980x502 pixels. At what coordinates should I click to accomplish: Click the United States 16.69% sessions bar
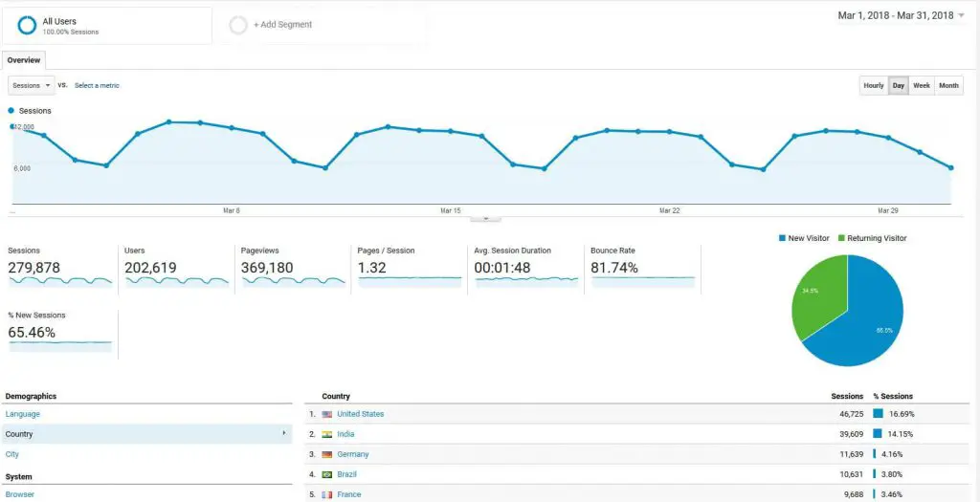(879, 413)
